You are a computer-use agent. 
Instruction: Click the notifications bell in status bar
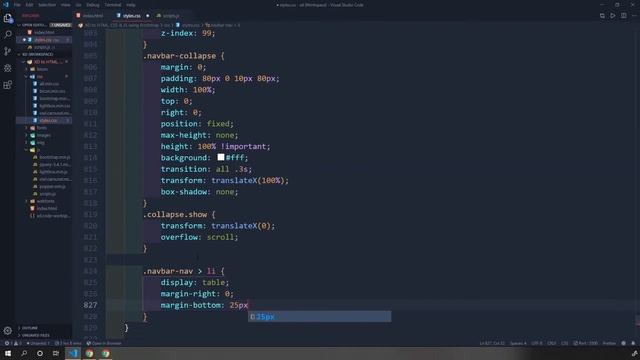pyautogui.click(x=633, y=343)
